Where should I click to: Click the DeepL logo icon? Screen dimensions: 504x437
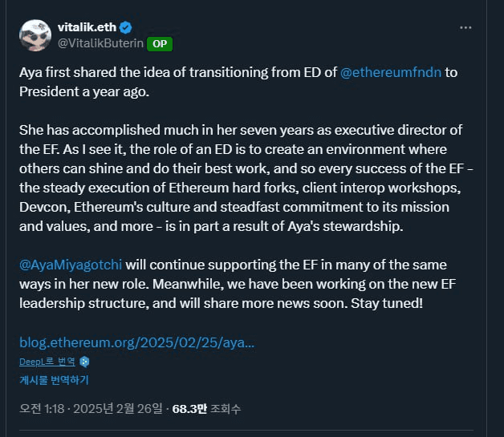(x=84, y=362)
